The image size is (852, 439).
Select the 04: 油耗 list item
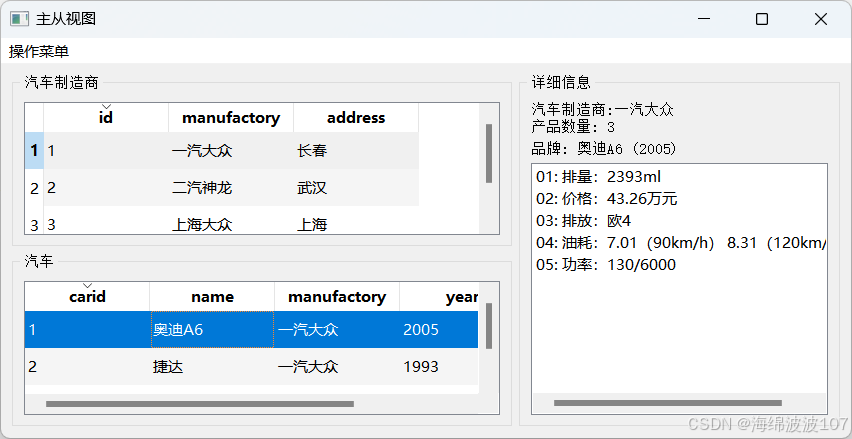pos(679,243)
